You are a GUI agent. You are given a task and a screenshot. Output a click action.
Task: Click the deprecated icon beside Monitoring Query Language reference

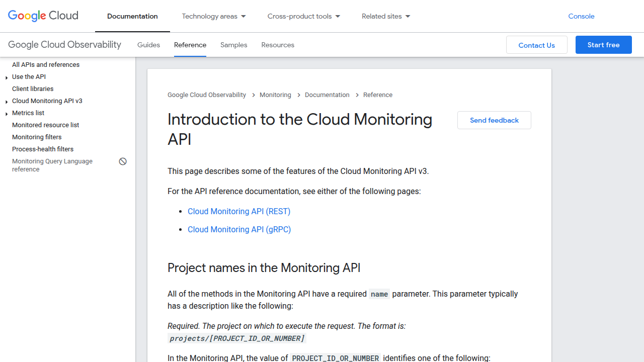point(123,161)
